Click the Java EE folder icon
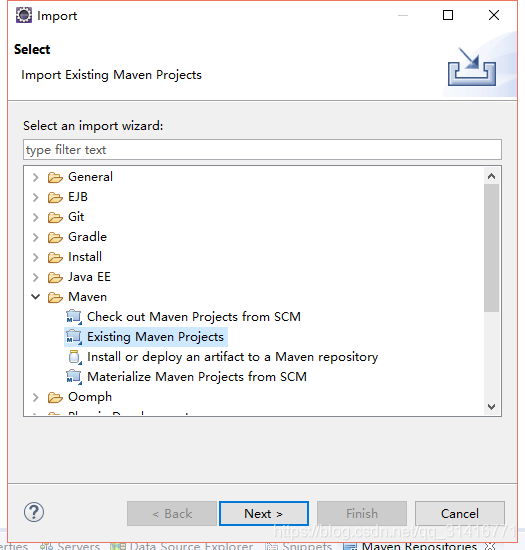This screenshot has height=550, width=525. pyautogui.click(x=55, y=277)
